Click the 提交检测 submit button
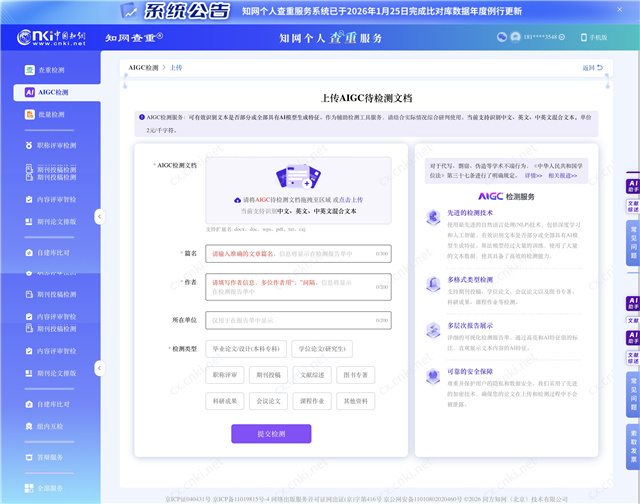 click(271, 434)
